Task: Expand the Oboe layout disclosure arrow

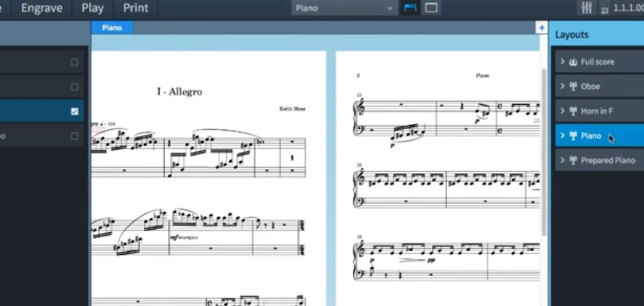Action: click(563, 86)
